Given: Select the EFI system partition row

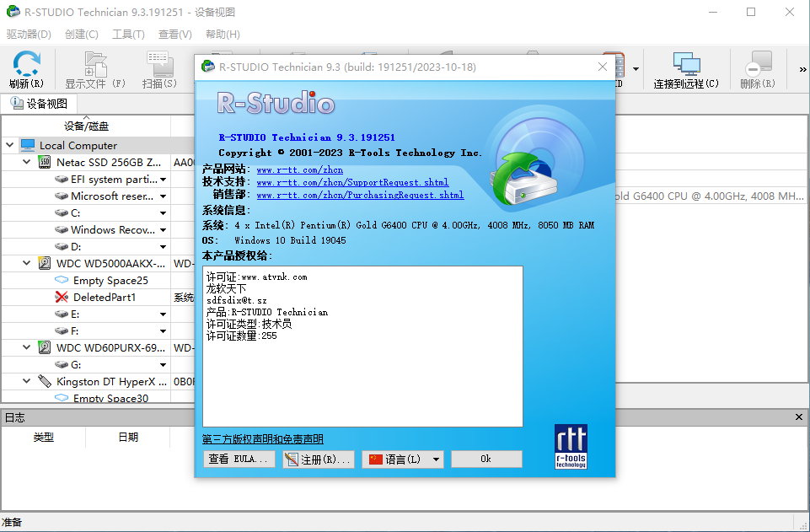Looking at the screenshot, I should tap(98, 180).
